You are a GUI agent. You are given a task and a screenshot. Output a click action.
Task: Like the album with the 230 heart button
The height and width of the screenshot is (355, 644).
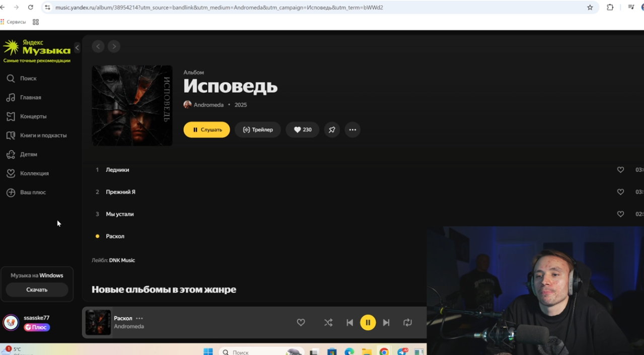[303, 130]
